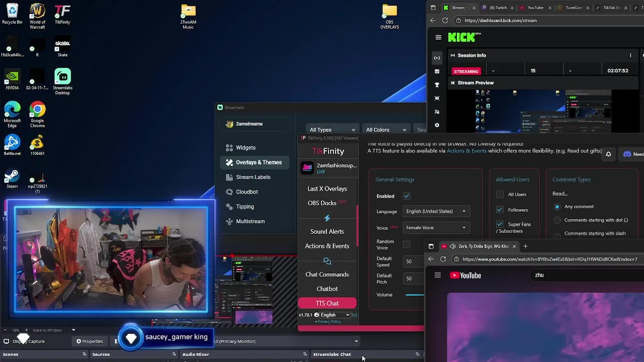This screenshot has width=644, height=362.
Task: Open the YouTube guide hamburger menu
Action: [438, 275]
